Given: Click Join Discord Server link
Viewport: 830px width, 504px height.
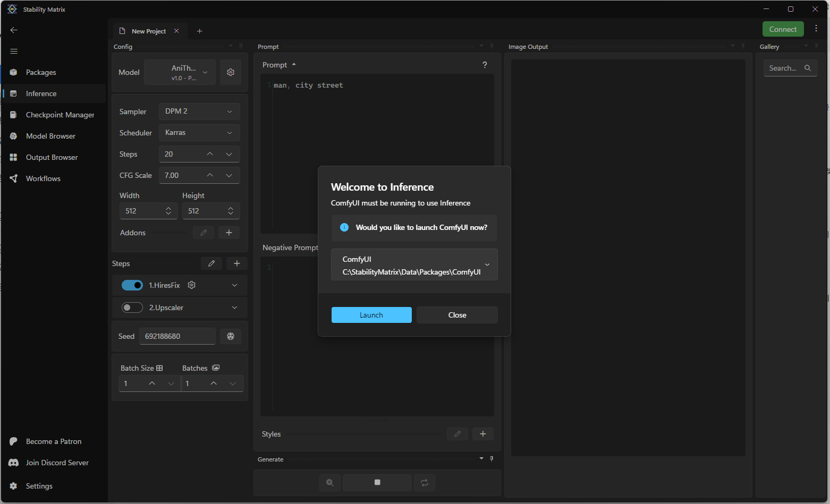Looking at the screenshot, I should click(53, 463).
